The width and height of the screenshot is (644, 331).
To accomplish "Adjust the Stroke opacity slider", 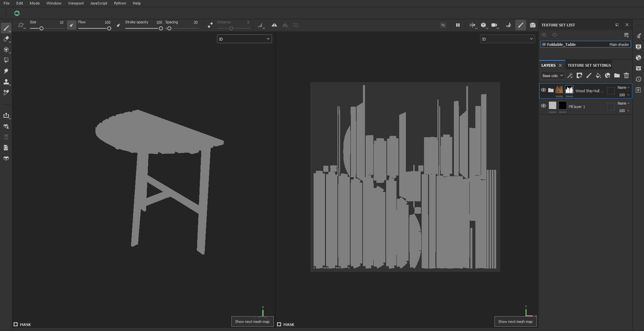I will 144,29.
